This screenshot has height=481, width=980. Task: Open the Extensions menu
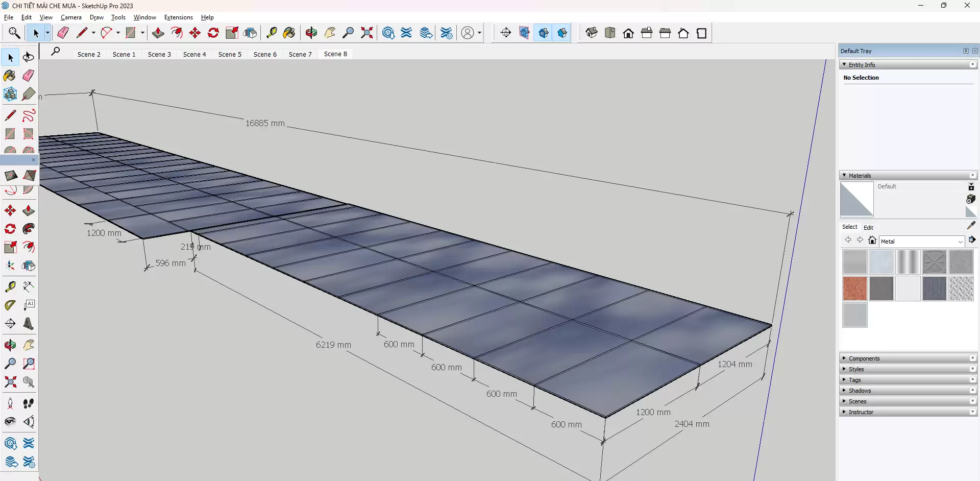(178, 17)
